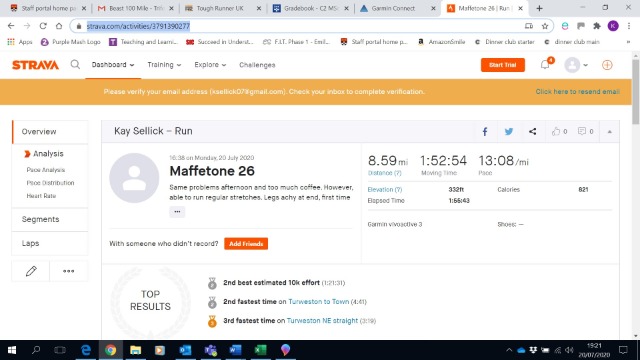Click the Add Friends button
Image resolution: width=640 pixels, height=360 pixels.
[x=246, y=244]
